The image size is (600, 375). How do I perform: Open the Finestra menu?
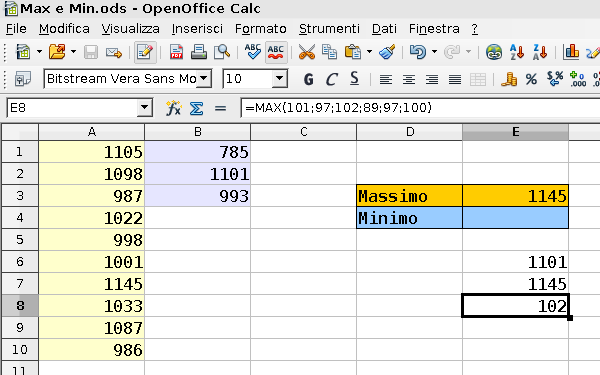point(434,29)
